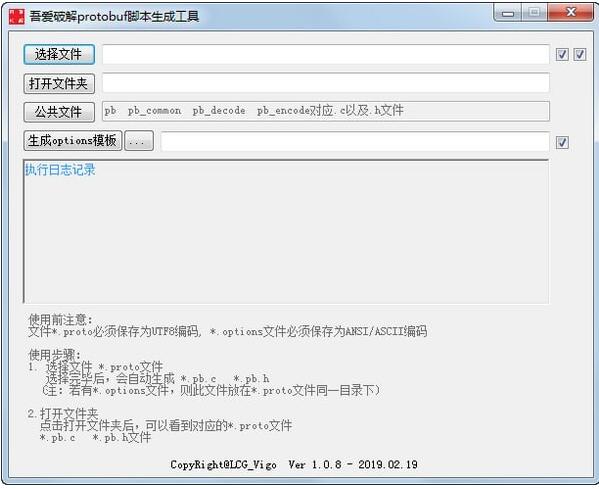Screen dimensions: 599x489
Task: Click the file path field beside 选择文件
Action: (x=326, y=54)
